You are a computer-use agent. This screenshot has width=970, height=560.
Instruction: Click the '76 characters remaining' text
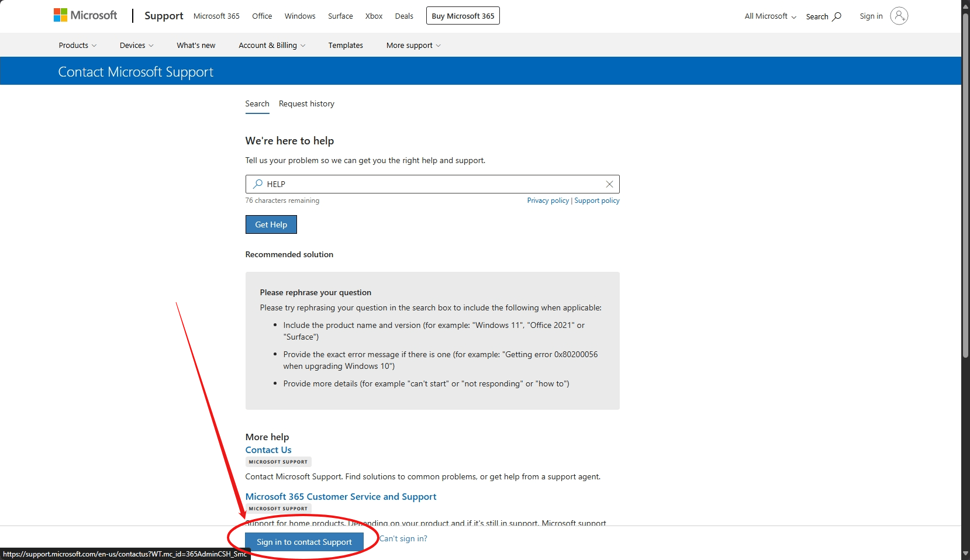pyautogui.click(x=282, y=201)
